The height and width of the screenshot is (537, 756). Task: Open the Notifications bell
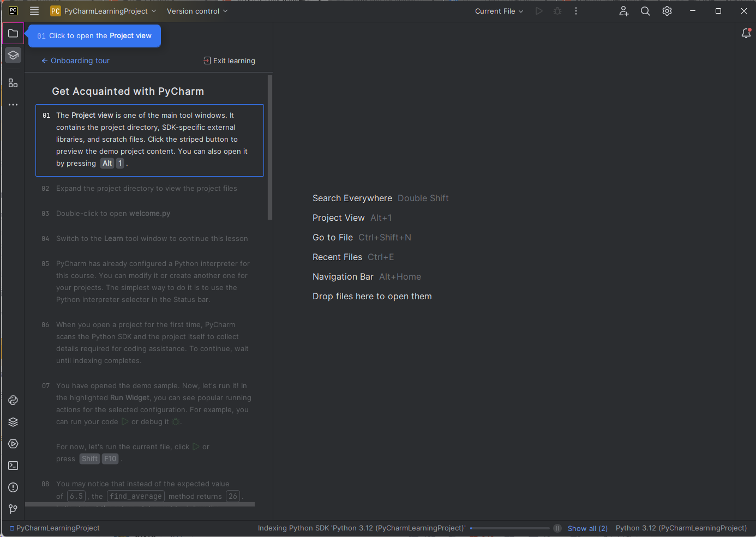coord(746,33)
